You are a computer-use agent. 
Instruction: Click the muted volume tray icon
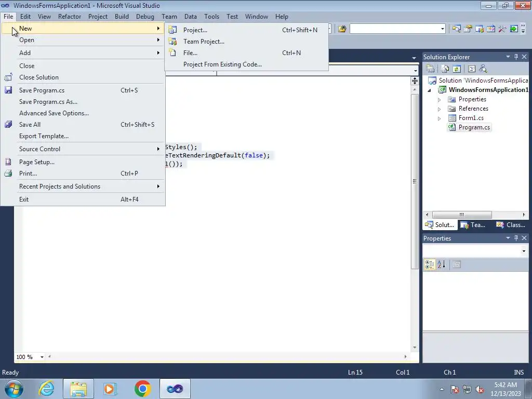pos(480,390)
